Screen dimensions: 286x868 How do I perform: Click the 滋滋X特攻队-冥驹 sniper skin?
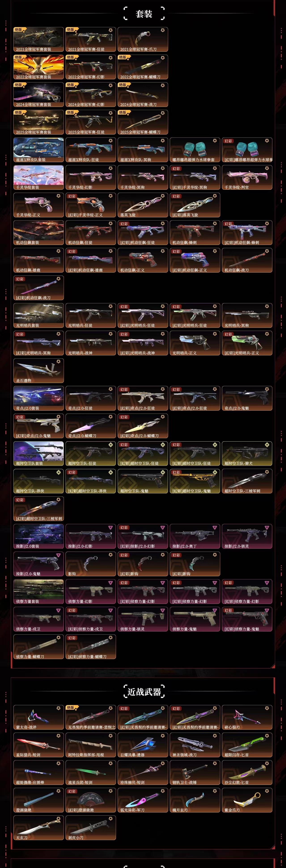[x=143, y=150]
